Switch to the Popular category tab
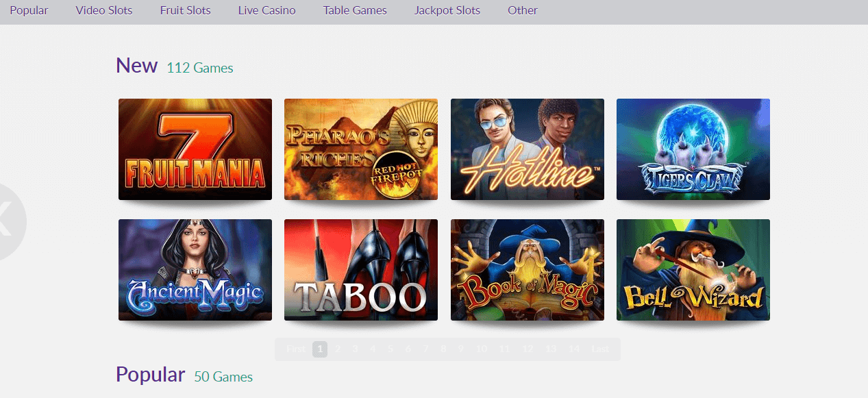868x398 pixels. (x=29, y=11)
